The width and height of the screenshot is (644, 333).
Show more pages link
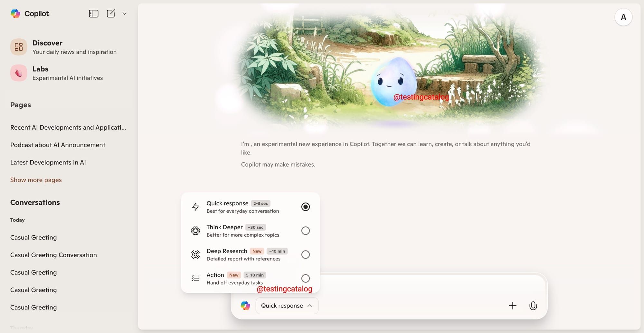pos(36,180)
